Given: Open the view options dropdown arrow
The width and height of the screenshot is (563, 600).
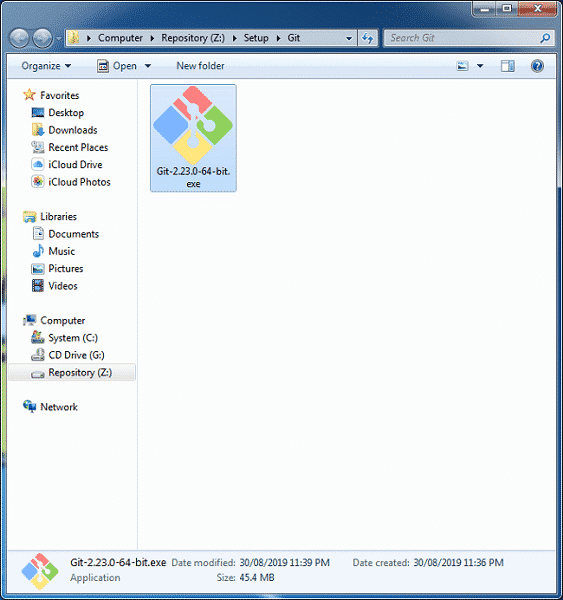Looking at the screenshot, I should [480, 66].
